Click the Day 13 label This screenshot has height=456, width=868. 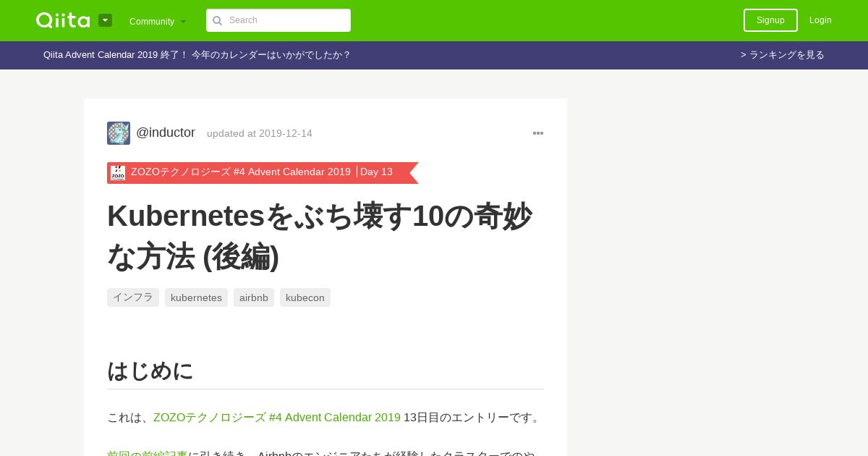tap(376, 172)
